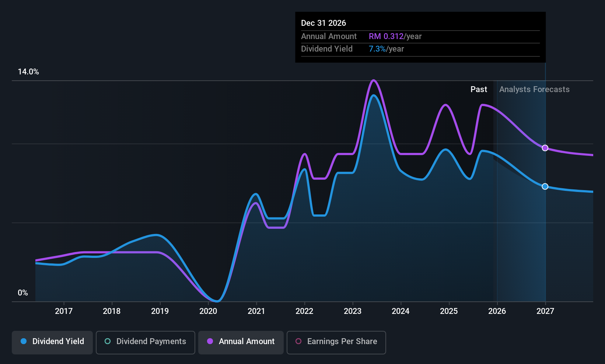The width and height of the screenshot is (605, 364).
Task: Toggle the Dividend Yield legend button
Action: point(52,342)
